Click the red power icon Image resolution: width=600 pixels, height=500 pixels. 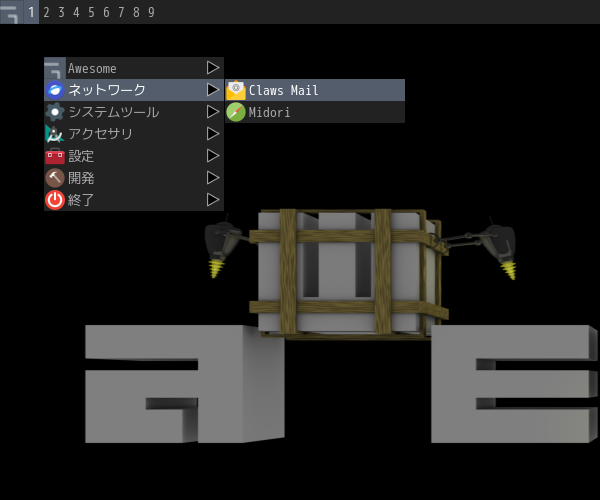pos(55,200)
